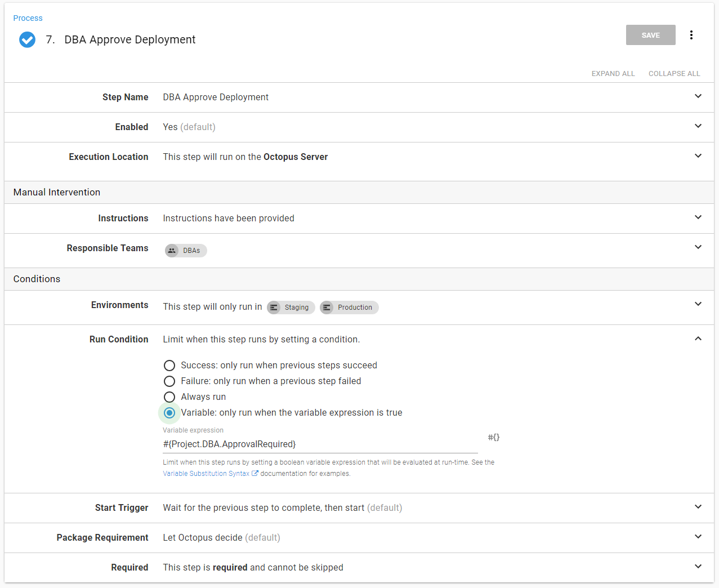Choose the Always run option

click(x=169, y=397)
